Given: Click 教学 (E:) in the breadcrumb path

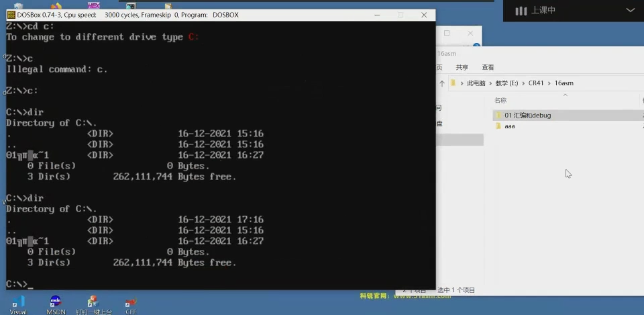Looking at the screenshot, I should [506, 83].
